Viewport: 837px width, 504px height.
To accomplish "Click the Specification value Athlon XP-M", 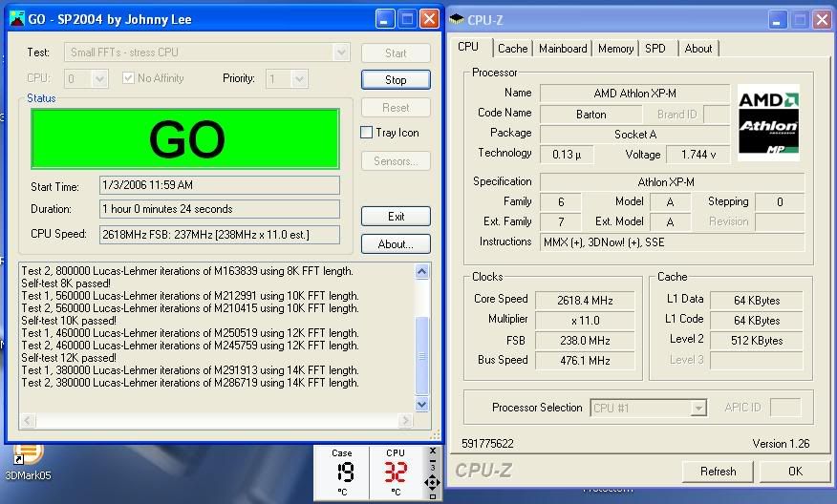I will point(672,182).
